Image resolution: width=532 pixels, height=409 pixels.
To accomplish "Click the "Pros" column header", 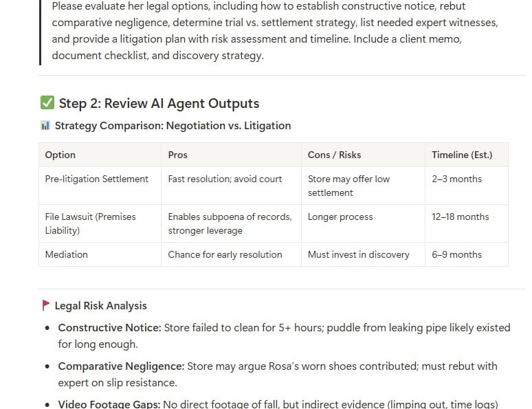I will tap(177, 155).
